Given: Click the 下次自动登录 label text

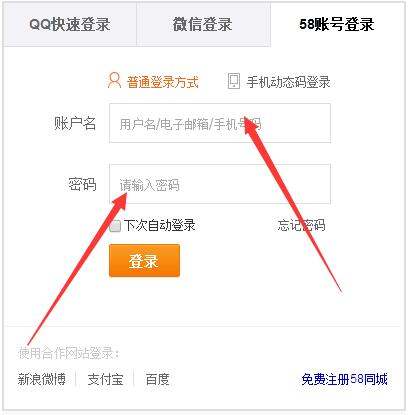Looking at the screenshot, I should (159, 225).
